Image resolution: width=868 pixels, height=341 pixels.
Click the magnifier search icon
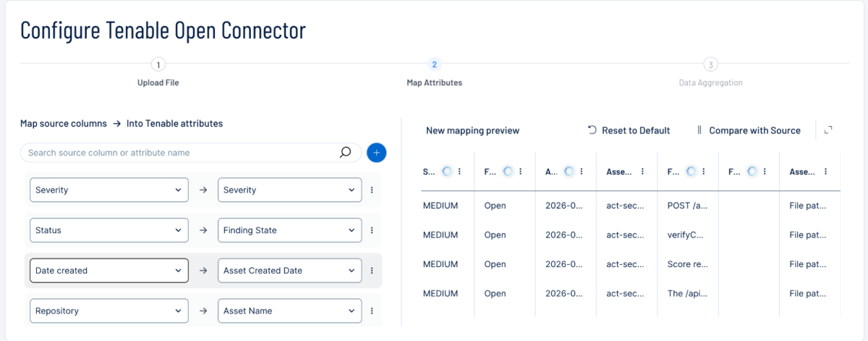point(346,153)
